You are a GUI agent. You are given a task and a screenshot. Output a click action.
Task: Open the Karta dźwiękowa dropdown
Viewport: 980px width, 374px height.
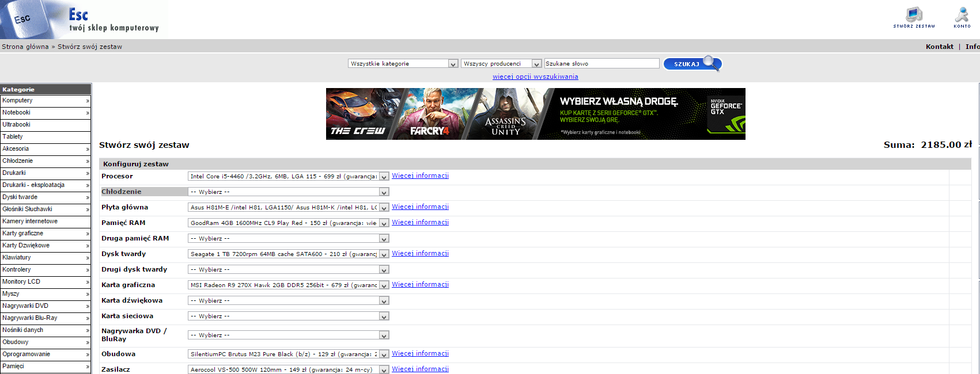tap(289, 301)
